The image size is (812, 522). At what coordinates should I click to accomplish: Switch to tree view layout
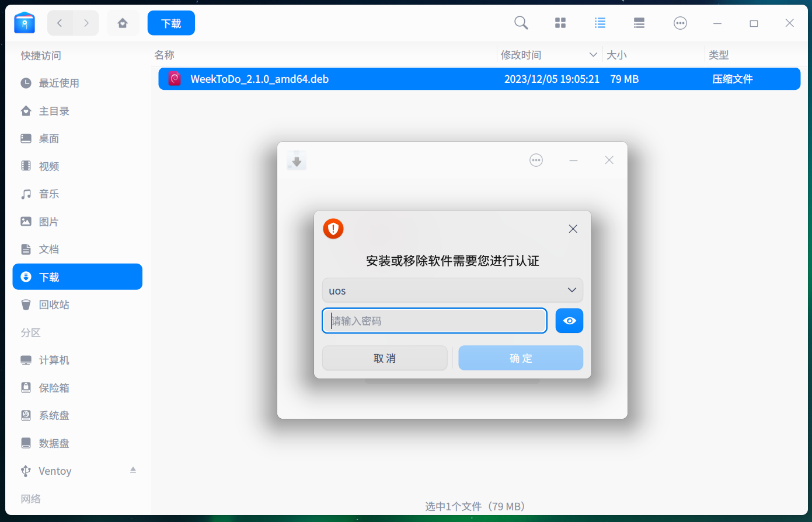(639, 23)
